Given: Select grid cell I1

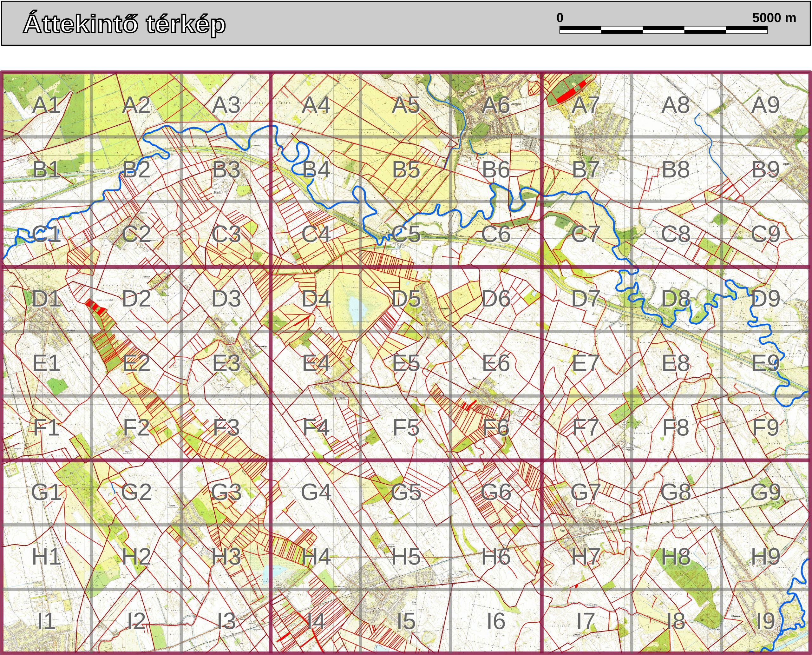Looking at the screenshot, I should coord(46,621).
